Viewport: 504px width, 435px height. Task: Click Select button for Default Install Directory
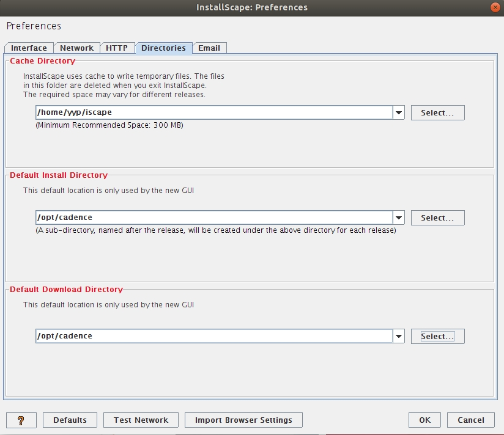[437, 217]
